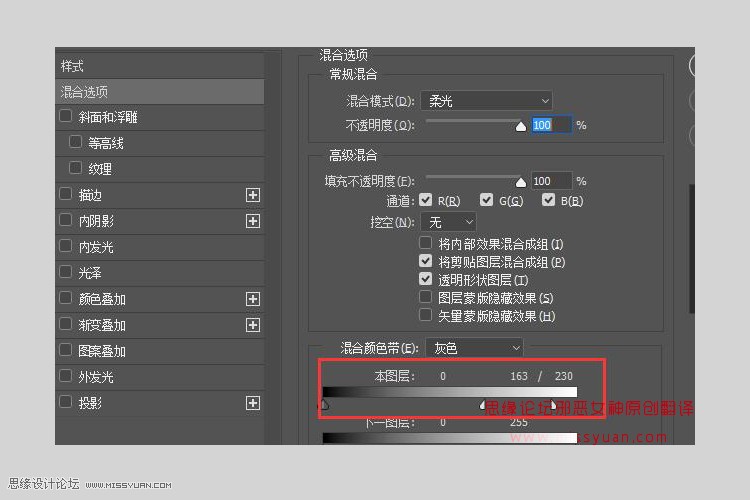Enable the 描边 effect checkbox
This screenshot has height=500, width=750.
tap(66, 194)
